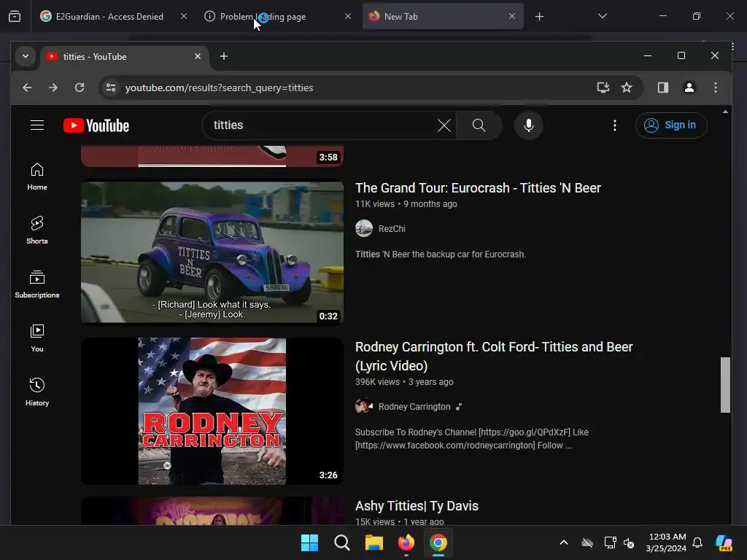Open Chrome tab search dropdown
The width and height of the screenshot is (747, 560).
pyautogui.click(x=26, y=56)
